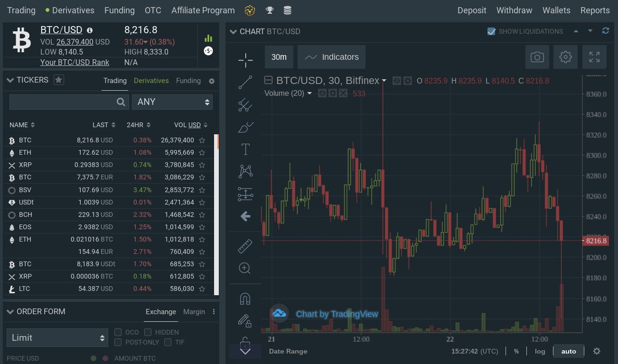Open bottom chart settings gear
The image size is (618, 364).
click(x=597, y=351)
